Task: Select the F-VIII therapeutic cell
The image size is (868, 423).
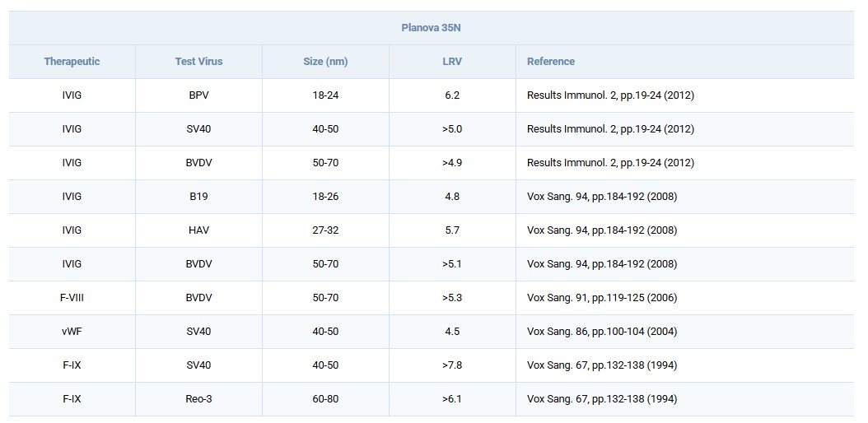Action: coord(72,298)
